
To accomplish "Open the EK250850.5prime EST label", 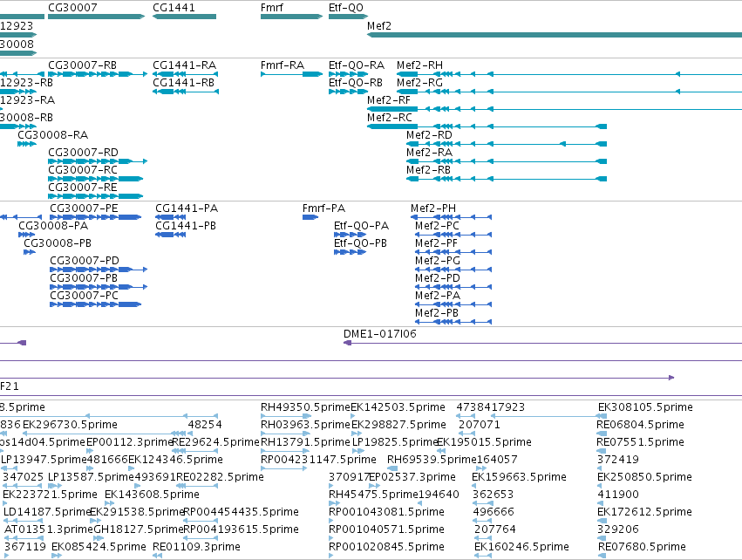I will click(x=644, y=478).
